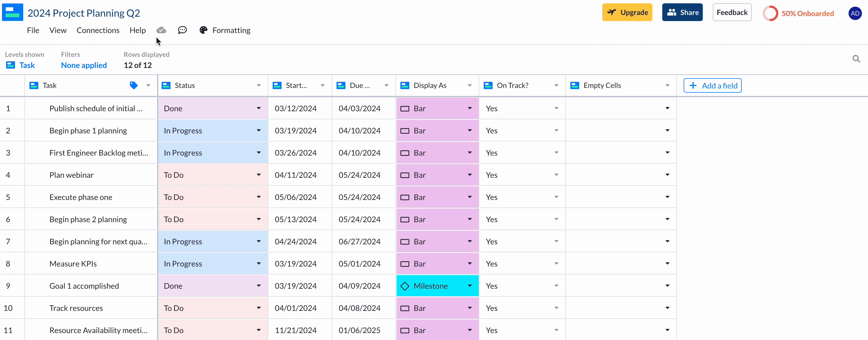
Task: Click the tag icon in the Task column header
Action: 134,85
